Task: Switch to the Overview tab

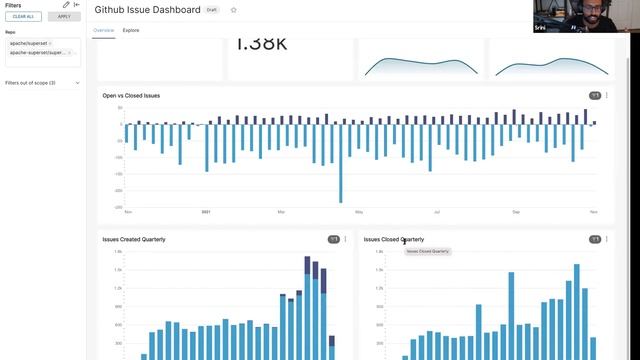Action: 103,31
